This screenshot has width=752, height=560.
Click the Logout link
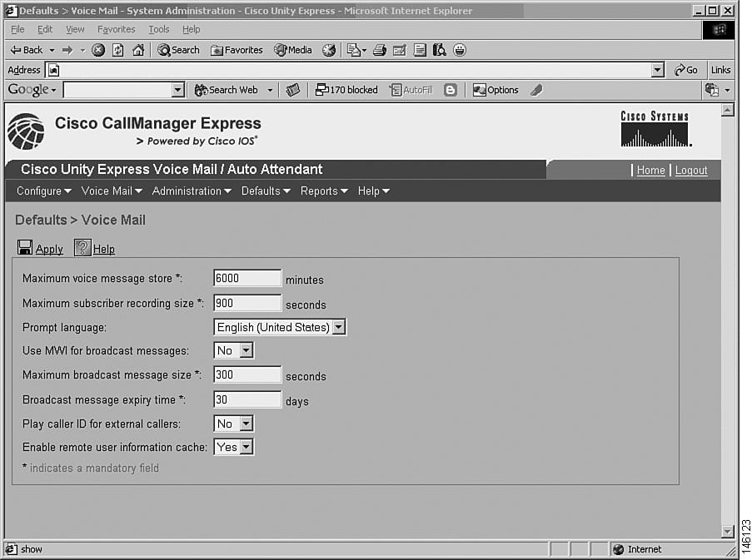point(691,170)
